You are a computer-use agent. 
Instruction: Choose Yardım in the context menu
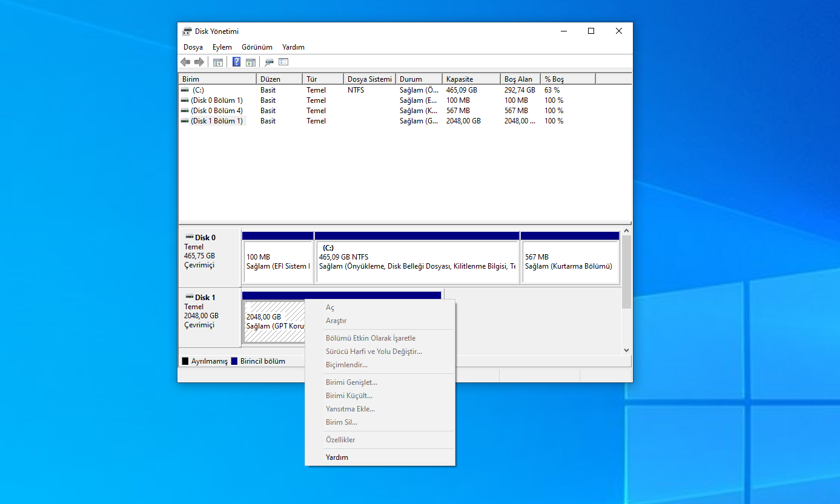point(337,457)
